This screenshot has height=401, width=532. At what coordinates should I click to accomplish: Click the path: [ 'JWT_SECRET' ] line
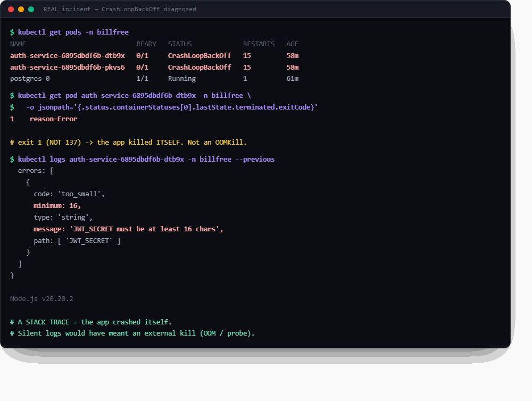click(77, 241)
